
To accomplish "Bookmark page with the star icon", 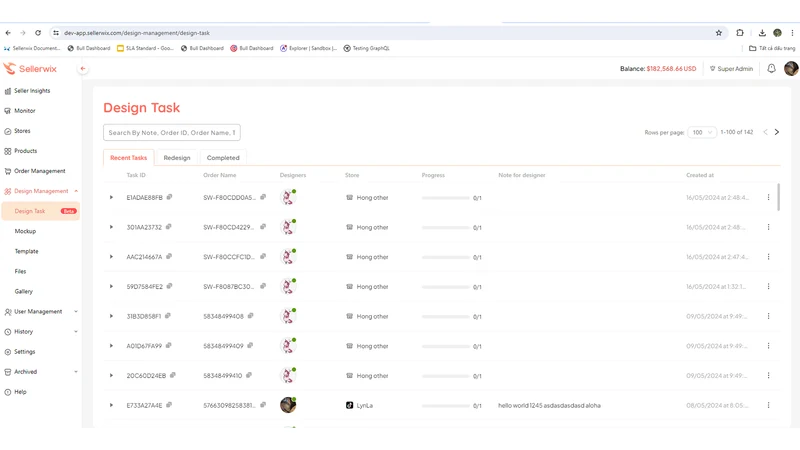I will coord(719,33).
